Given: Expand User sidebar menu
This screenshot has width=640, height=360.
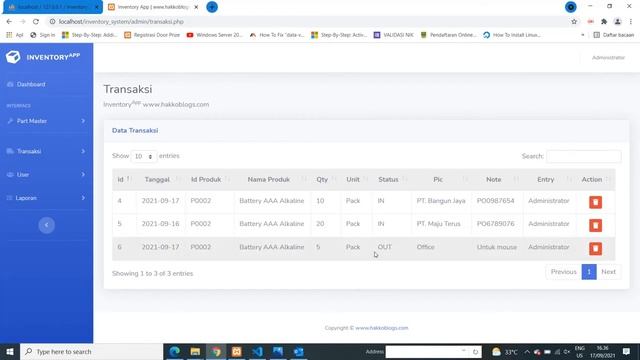Looking at the screenshot, I should pos(47,174).
